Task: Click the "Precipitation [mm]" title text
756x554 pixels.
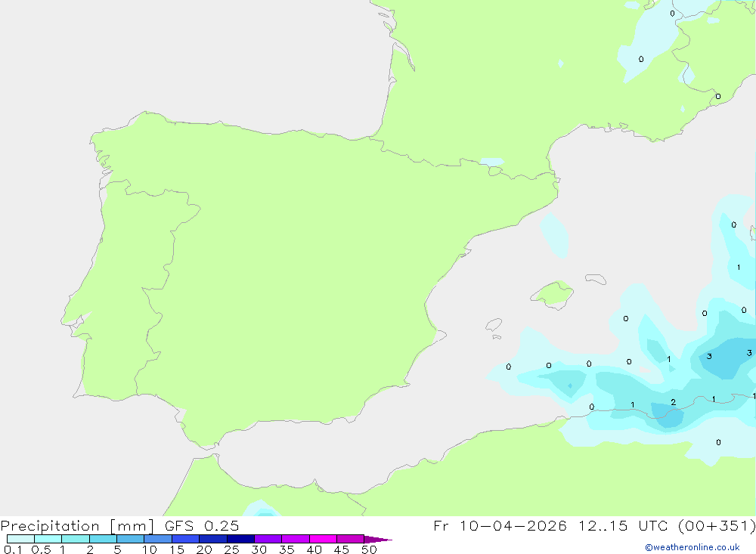Action: pos(77,526)
